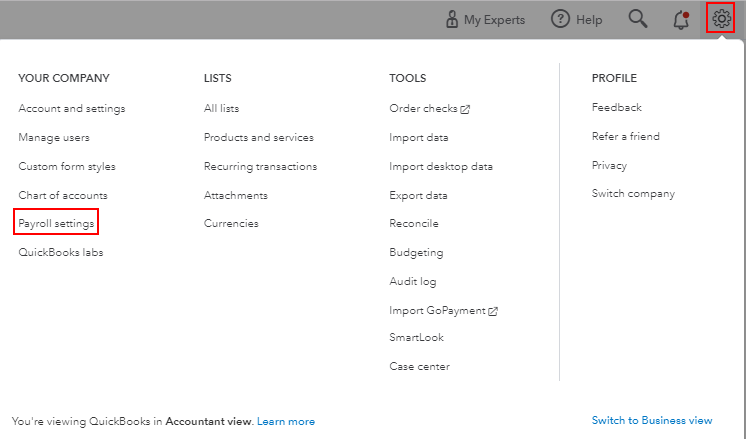Click the Help question mark icon
The width and height of the screenshot is (746, 439).
click(560, 19)
